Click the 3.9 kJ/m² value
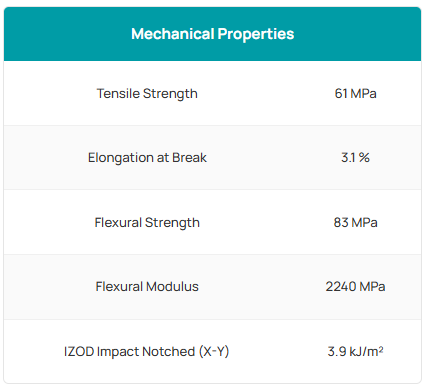The height and width of the screenshot is (388, 426). pos(355,351)
